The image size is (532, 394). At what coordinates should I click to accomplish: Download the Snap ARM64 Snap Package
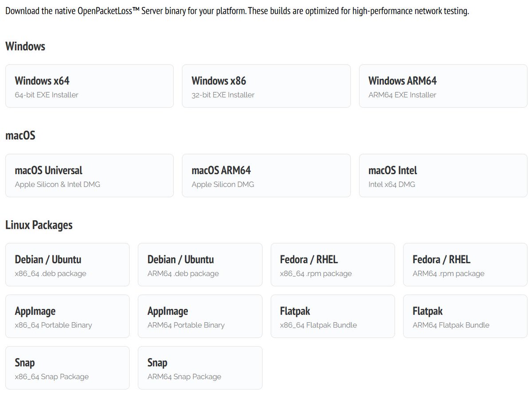click(200, 368)
